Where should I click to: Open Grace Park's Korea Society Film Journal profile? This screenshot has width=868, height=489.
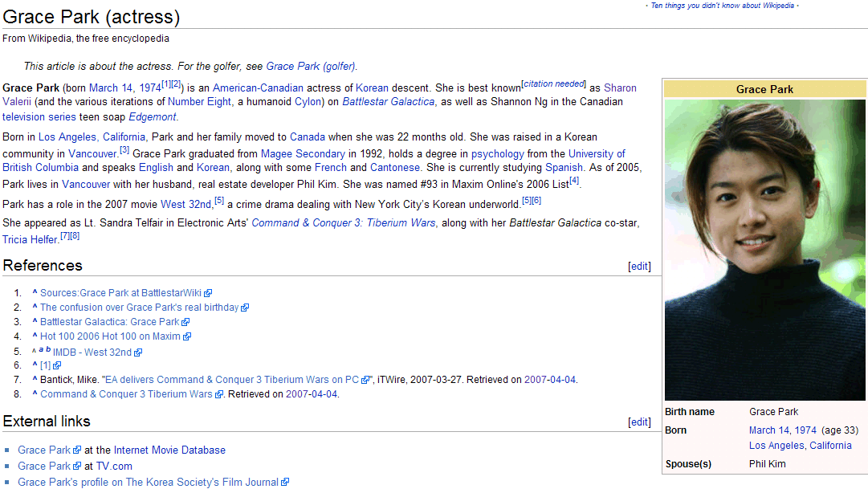tap(148, 483)
